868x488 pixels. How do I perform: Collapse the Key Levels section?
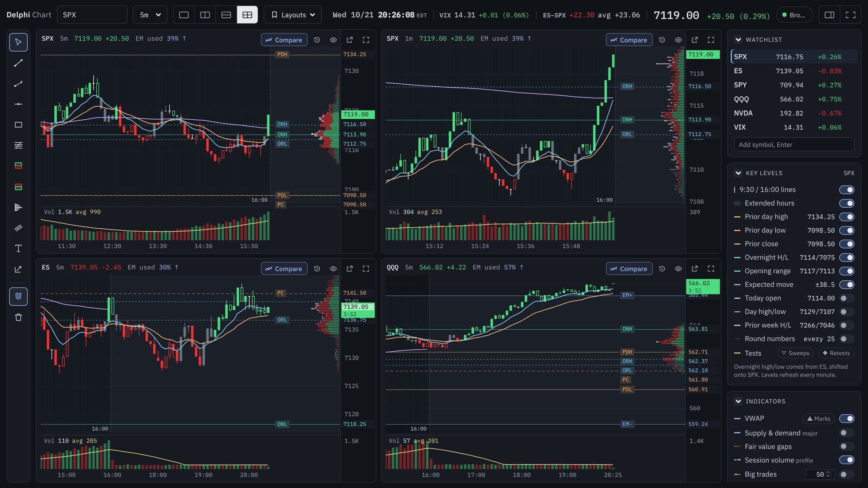click(738, 173)
